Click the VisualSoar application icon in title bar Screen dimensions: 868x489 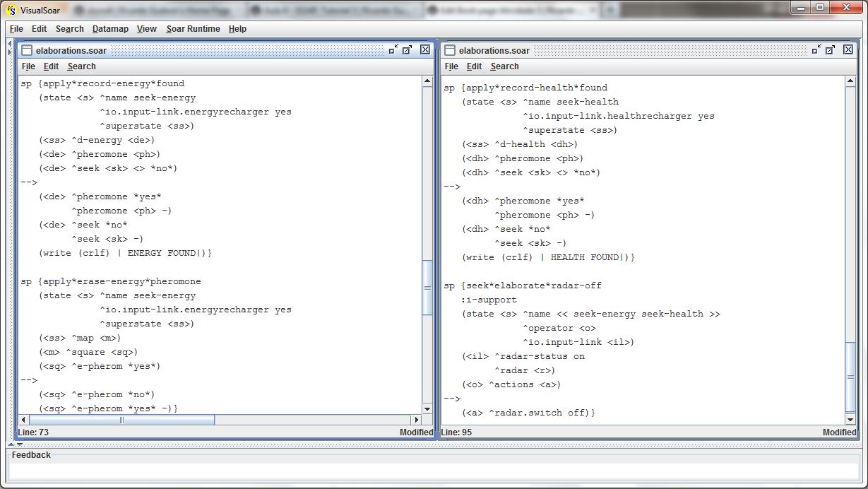[11, 9]
